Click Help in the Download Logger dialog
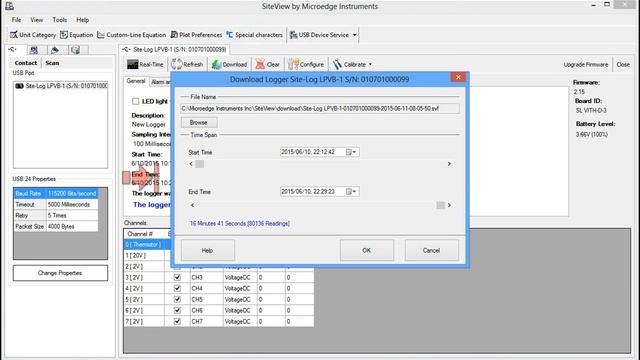The height and width of the screenshot is (360, 640). click(x=207, y=250)
